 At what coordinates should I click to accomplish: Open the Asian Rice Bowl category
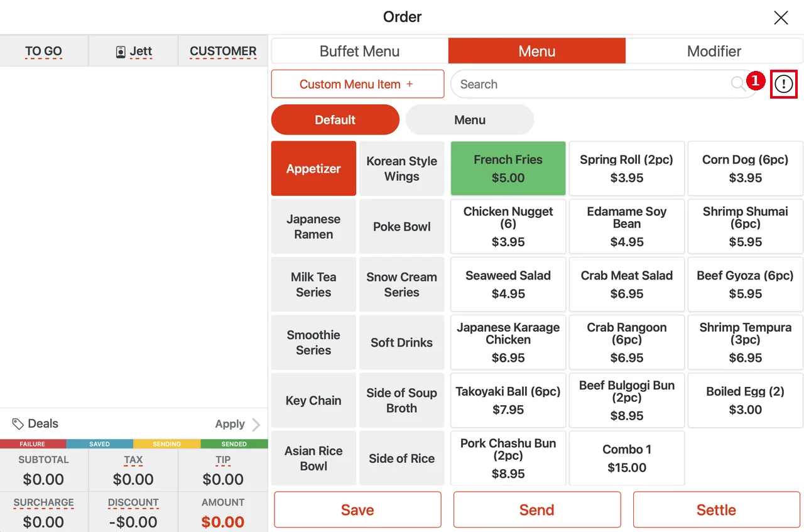click(313, 458)
